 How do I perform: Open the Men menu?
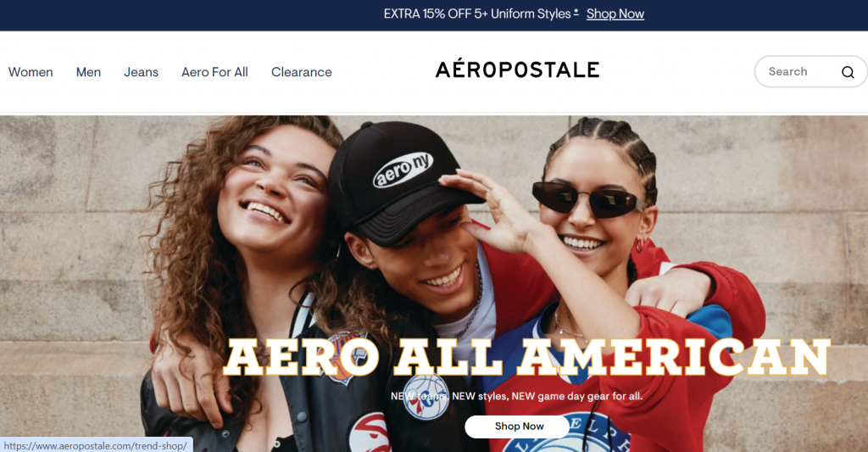pos(88,72)
